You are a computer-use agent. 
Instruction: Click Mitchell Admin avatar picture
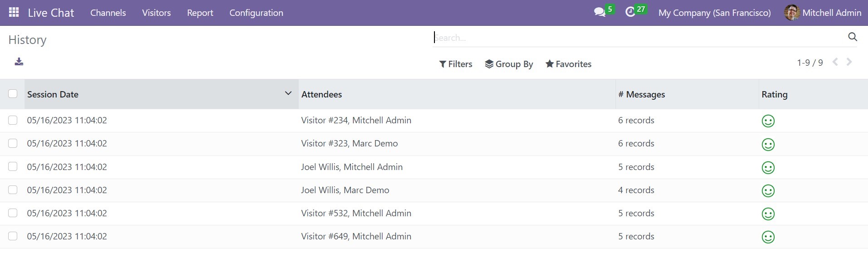pyautogui.click(x=792, y=13)
